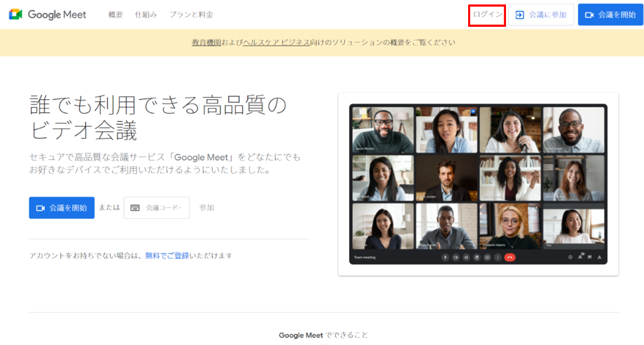
Task: Click the camera icon in the meeting preview
Action: [456, 258]
